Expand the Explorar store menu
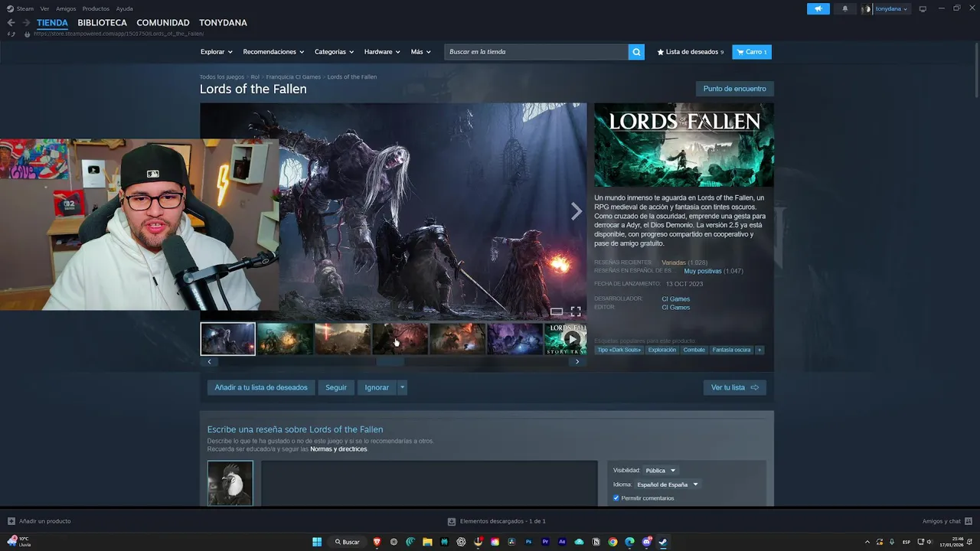Image resolution: width=980 pixels, height=551 pixels. (216, 52)
